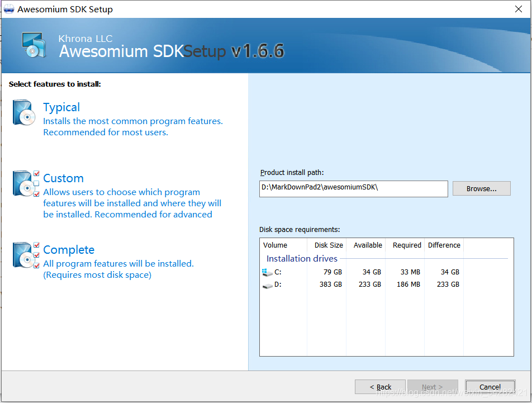Click the Installation drives group label

302,258
